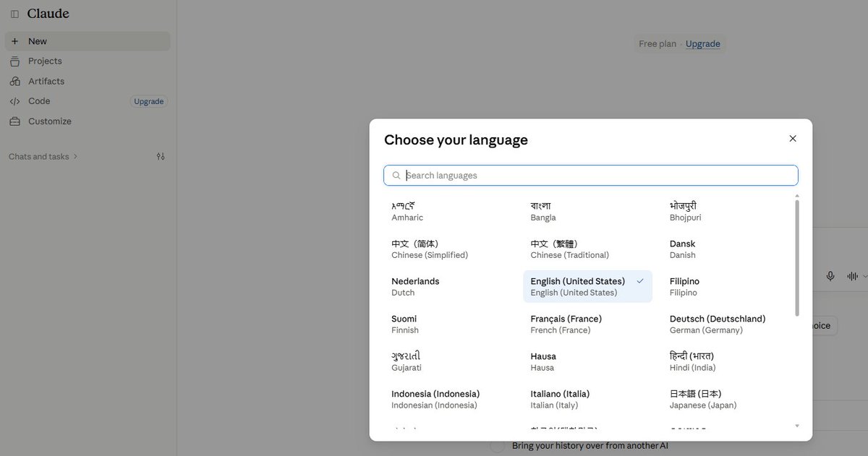Open Code in the sidebar
This screenshot has height=456, width=868.
[88, 101]
